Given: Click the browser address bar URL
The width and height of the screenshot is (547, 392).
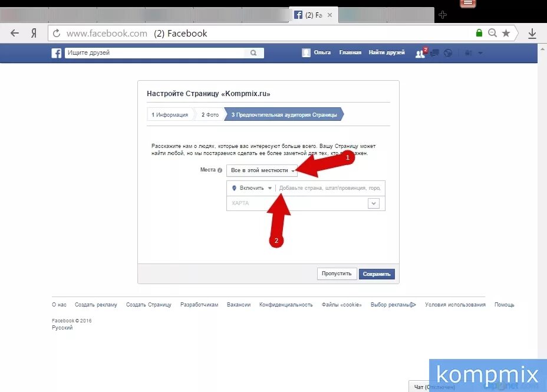Looking at the screenshot, I should tap(107, 34).
